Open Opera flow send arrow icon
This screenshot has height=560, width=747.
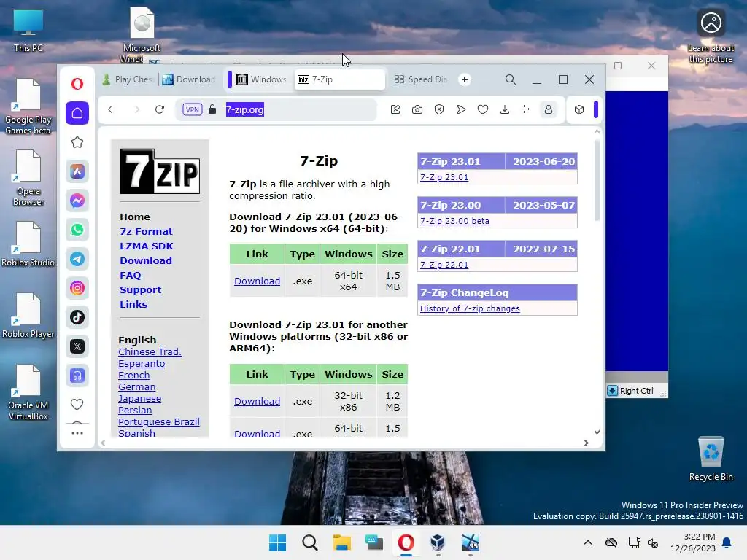coord(461,109)
